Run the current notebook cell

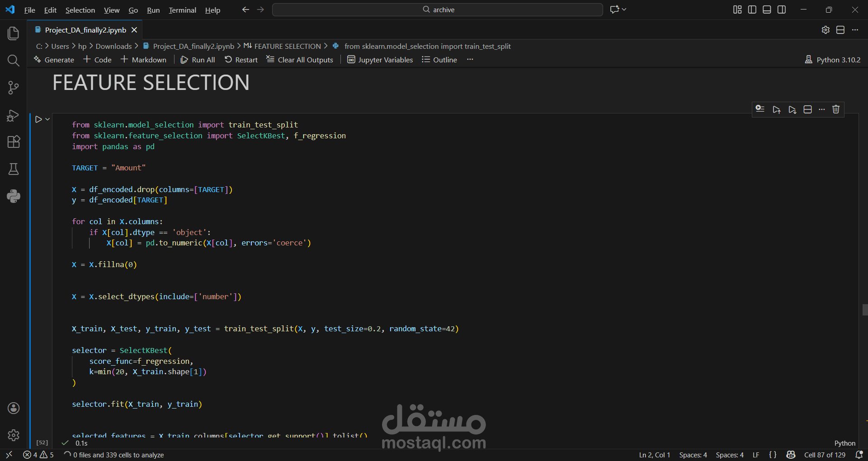tap(38, 119)
